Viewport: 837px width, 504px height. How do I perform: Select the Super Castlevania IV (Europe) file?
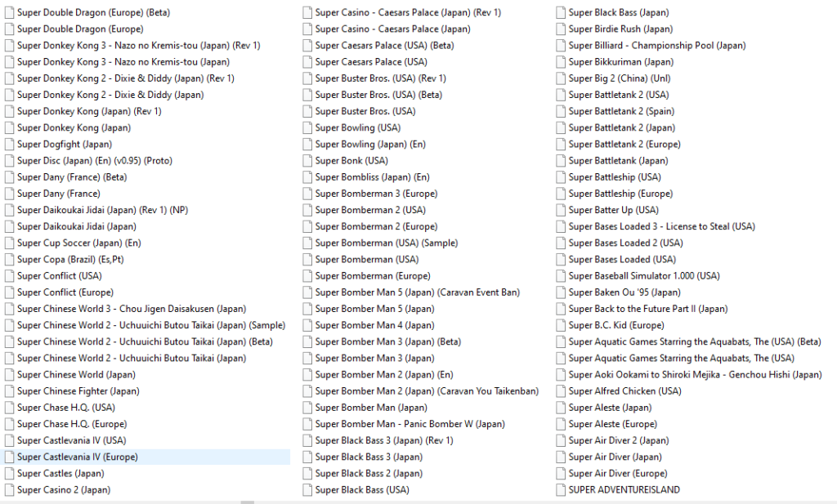click(77, 457)
